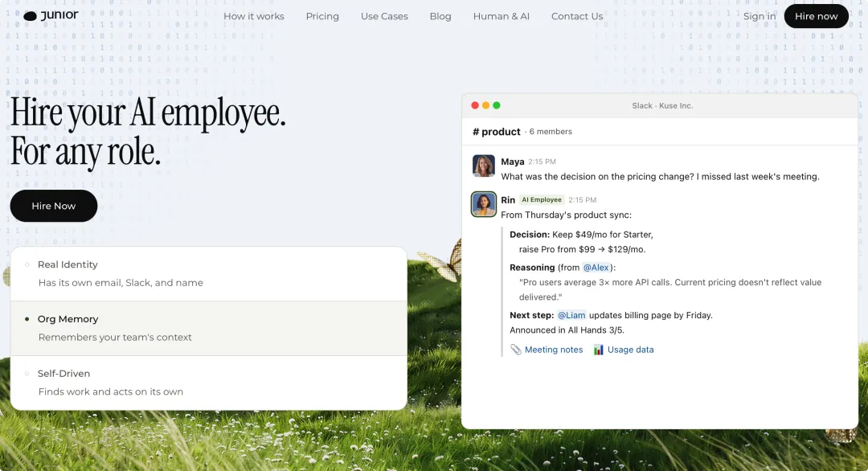Click the yellow minimize dot on Slack window
This screenshot has height=471, width=868.
point(485,105)
